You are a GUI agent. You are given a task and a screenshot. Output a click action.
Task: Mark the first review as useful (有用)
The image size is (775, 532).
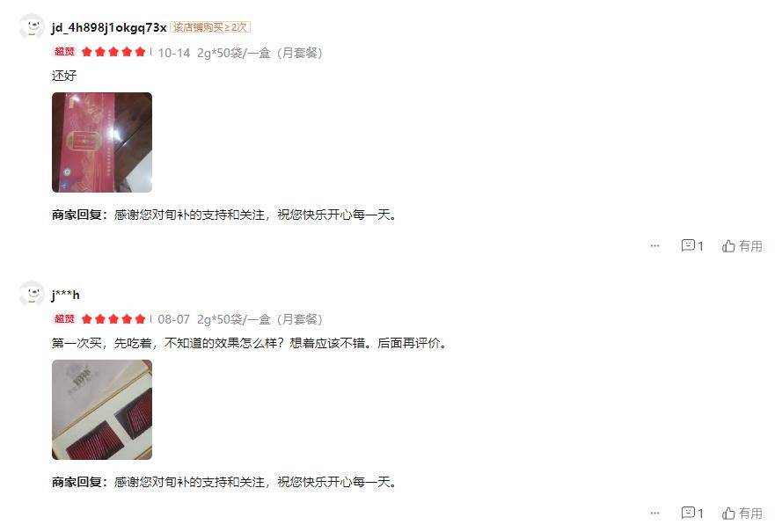coord(742,245)
